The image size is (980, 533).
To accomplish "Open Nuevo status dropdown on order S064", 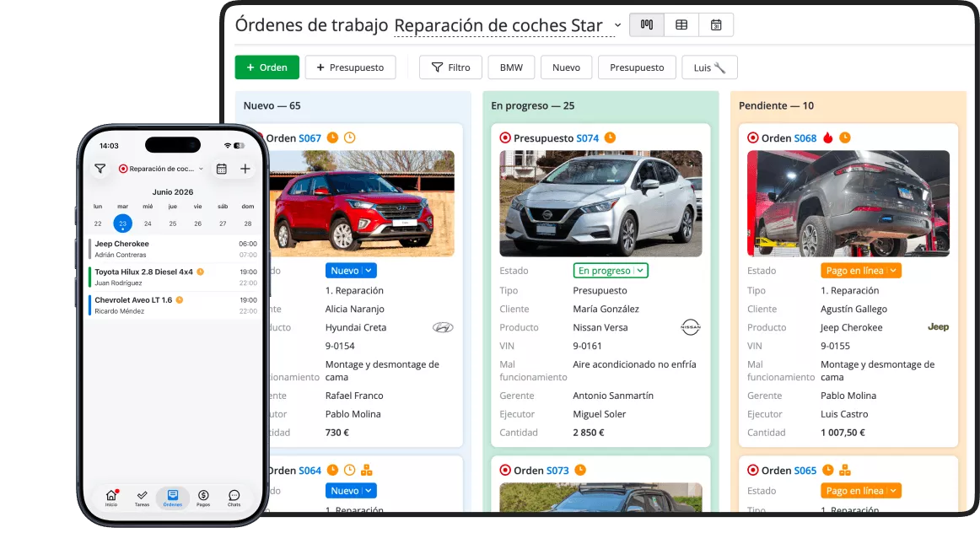I will pyautogui.click(x=351, y=491).
